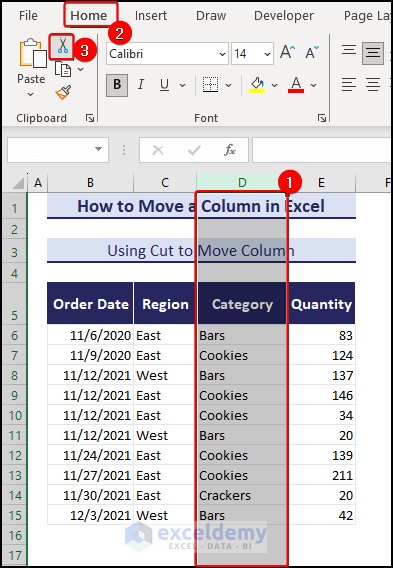Select West region cell in row 8
The image size is (393, 568).
tap(165, 375)
